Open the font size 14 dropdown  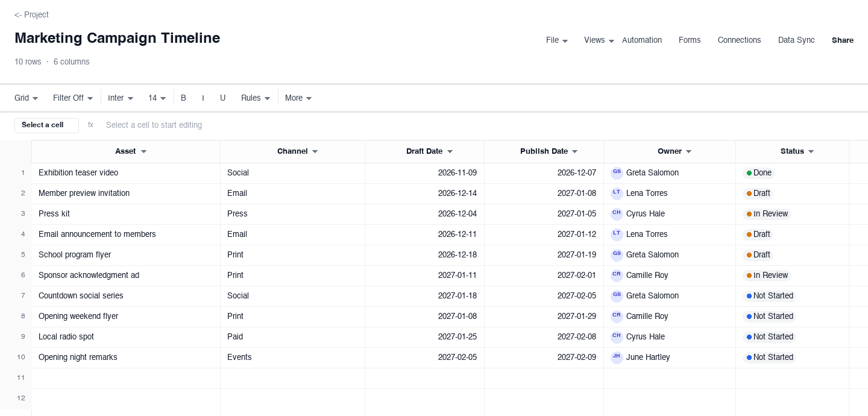157,98
